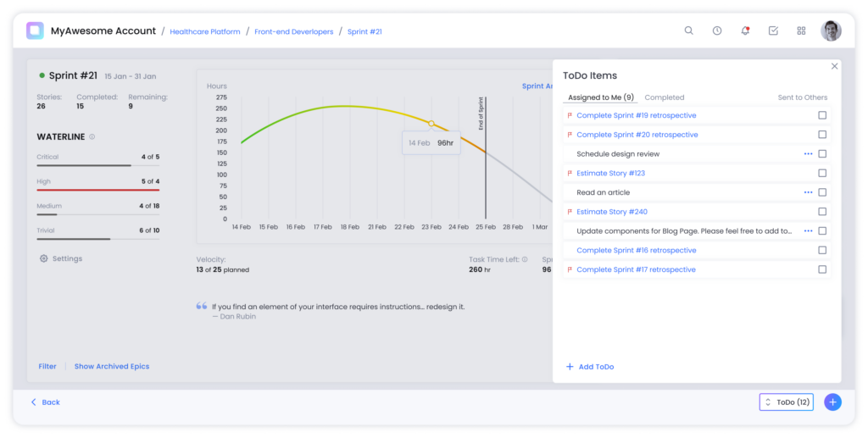Mark Read an article as done
Viewport: 868px width, 438px height.
[822, 192]
